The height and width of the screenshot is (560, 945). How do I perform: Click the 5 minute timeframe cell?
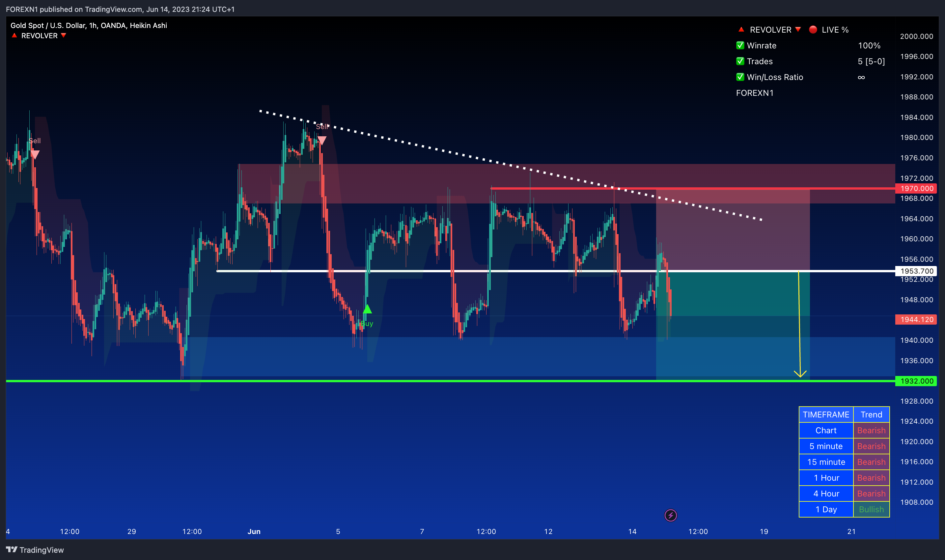click(x=826, y=446)
